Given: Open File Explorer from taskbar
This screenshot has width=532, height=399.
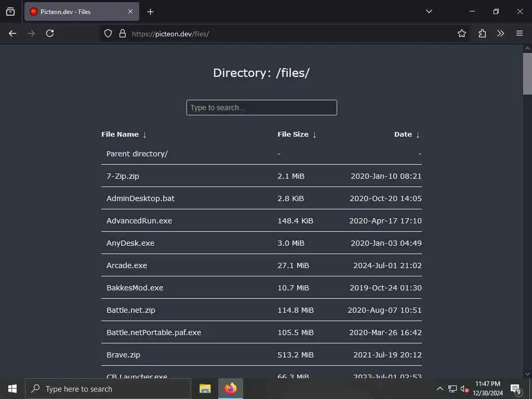Looking at the screenshot, I should [205, 389].
